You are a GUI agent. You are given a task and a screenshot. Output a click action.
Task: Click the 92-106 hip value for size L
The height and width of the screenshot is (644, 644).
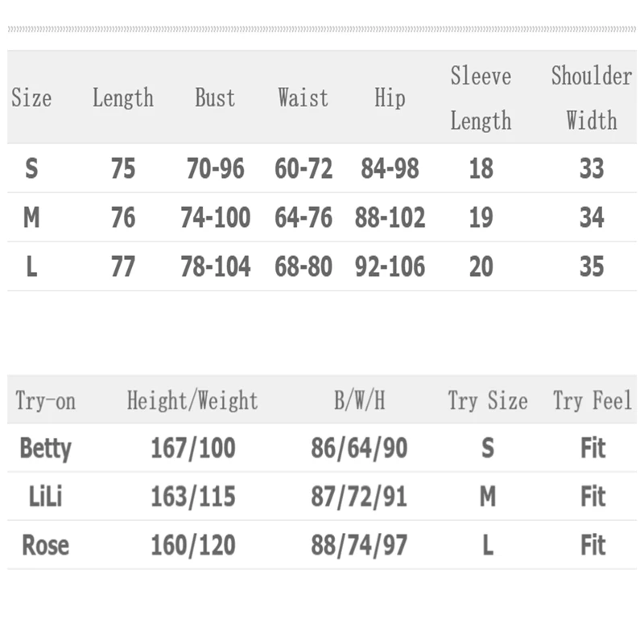pyautogui.click(x=390, y=266)
